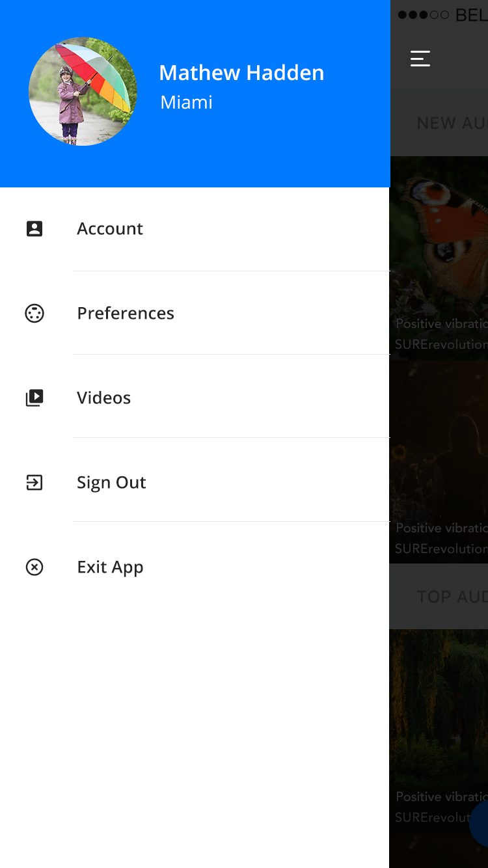The image size is (488, 868).
Task: Tap the blue floating button at bottom right
Action: pos(480,824)
